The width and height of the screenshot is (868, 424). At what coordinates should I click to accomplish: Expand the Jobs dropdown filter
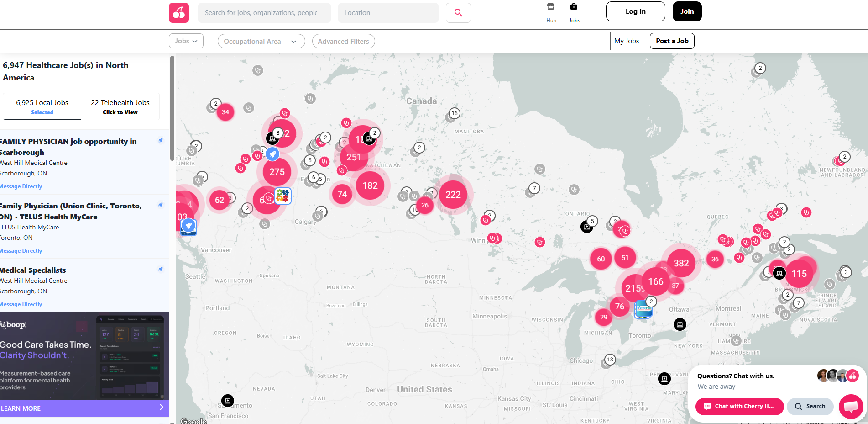click(186, 41)
